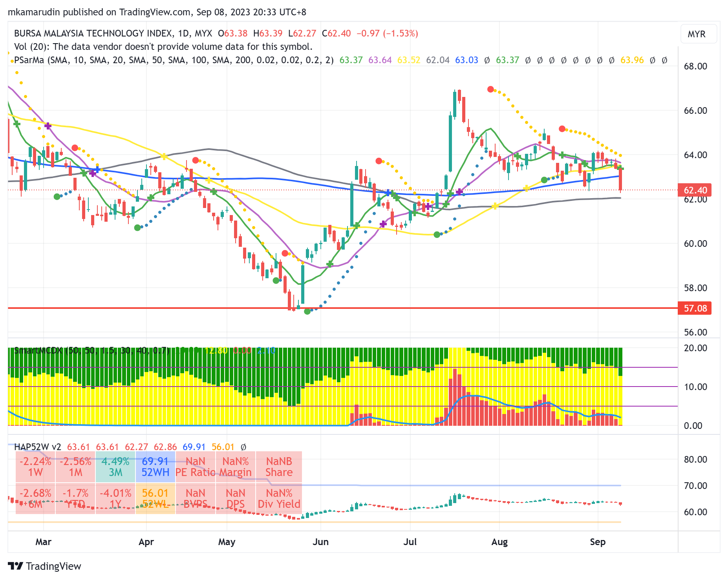Click the 70.00 HAP52W axis label
This screenshot has width=728, height=580.
coord(695,486)
